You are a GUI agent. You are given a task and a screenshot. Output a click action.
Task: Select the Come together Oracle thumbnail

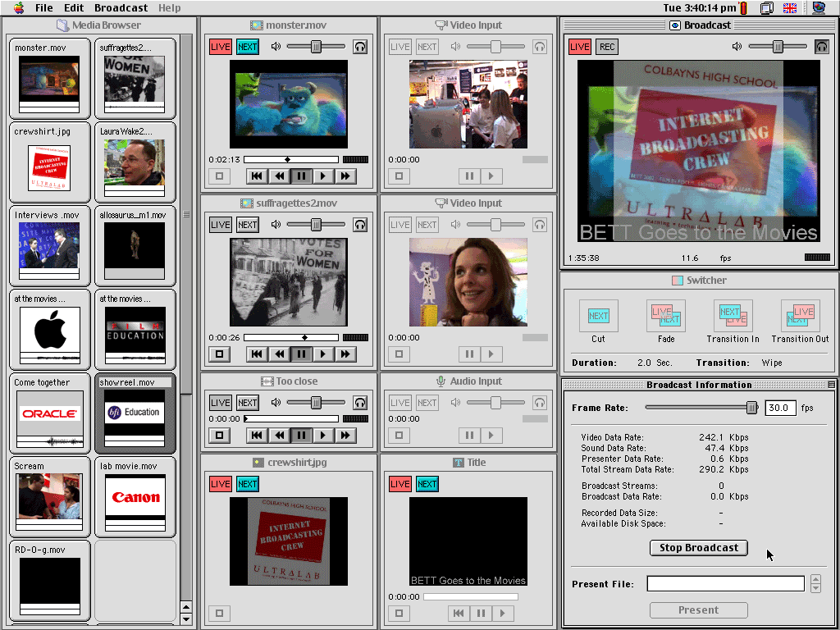pos(49,413)
